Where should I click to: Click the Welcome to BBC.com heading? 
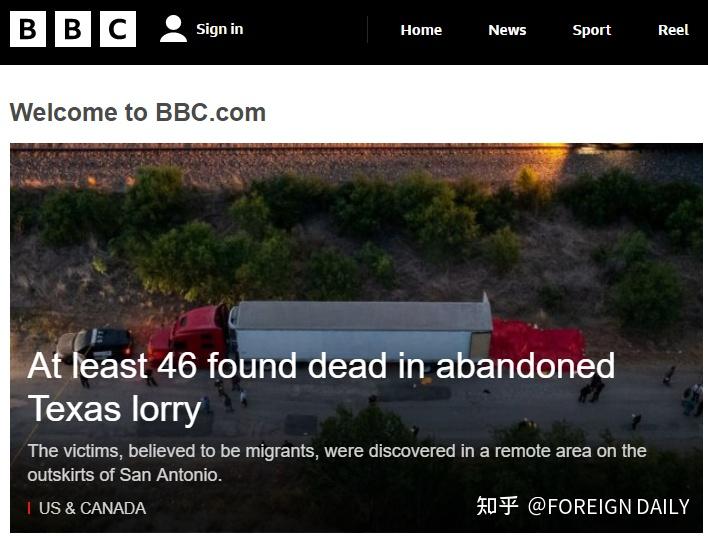138,112
